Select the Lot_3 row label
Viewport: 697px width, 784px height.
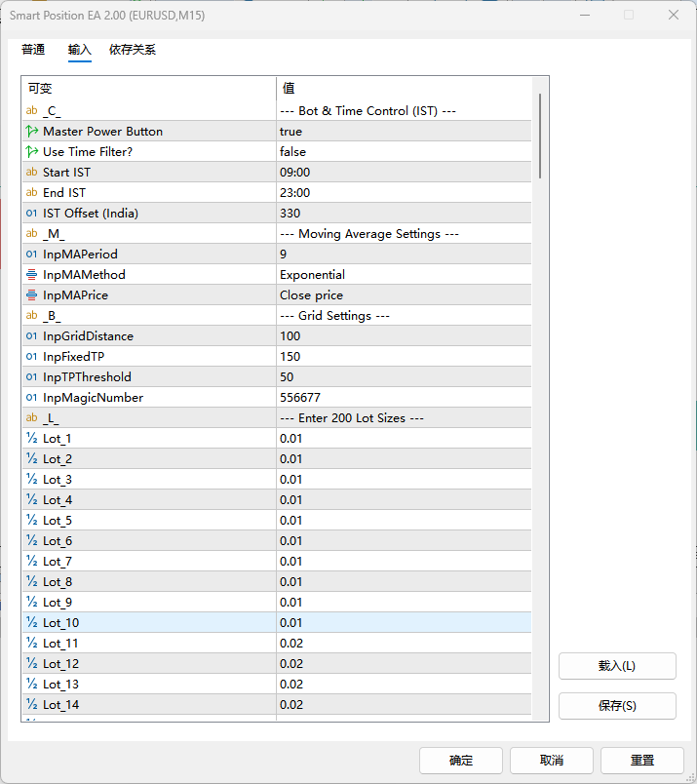pyautogui.click(x=58, y=480)
